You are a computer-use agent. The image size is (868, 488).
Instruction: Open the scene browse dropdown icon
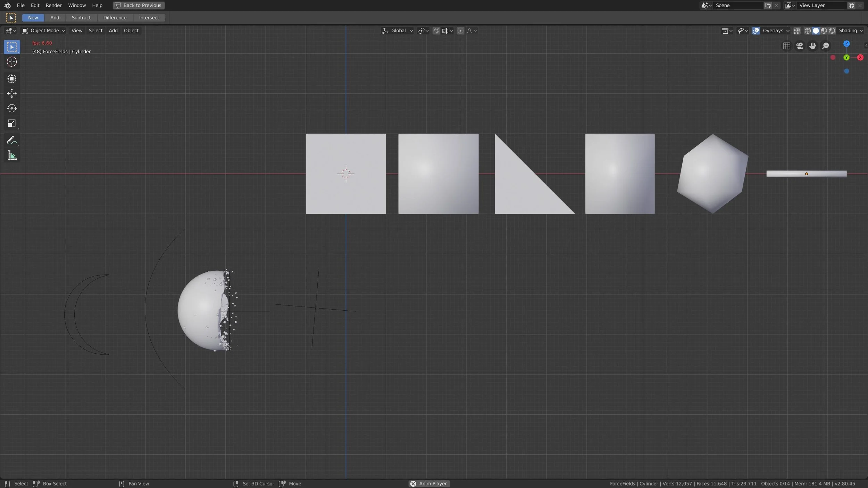(x=706, y=5)
